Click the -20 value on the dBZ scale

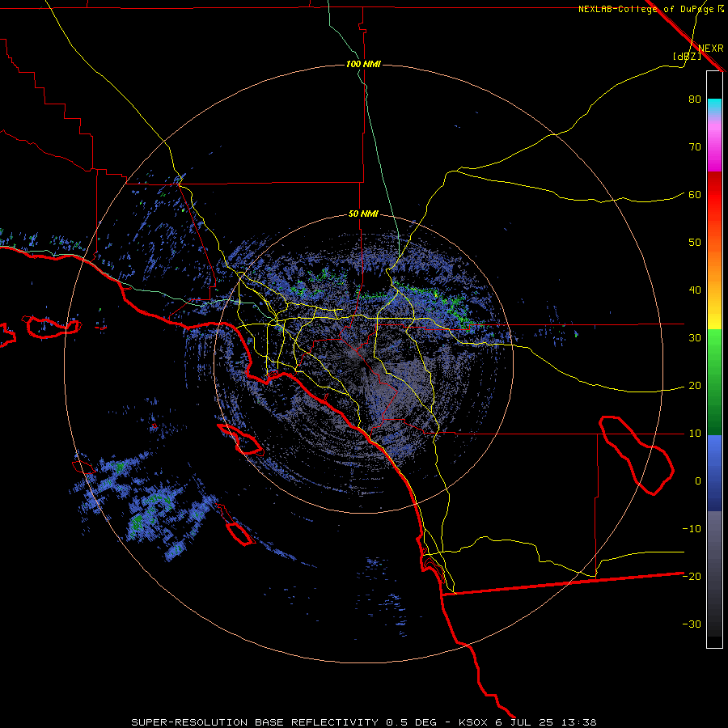pos(692,576)
